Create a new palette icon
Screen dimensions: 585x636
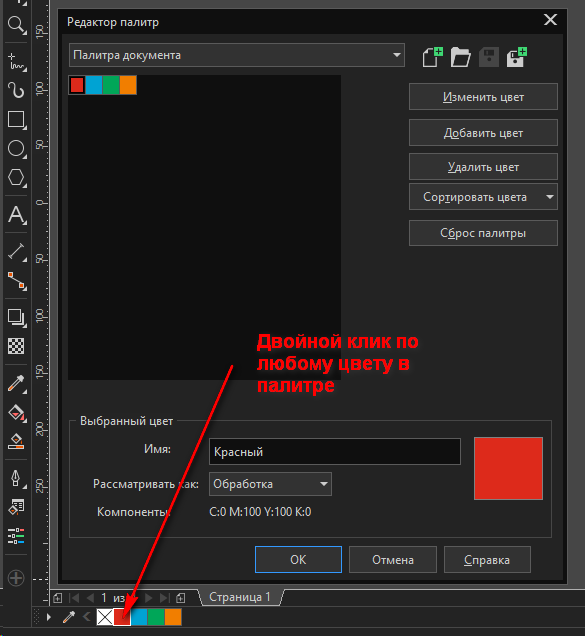click(432, 57)
